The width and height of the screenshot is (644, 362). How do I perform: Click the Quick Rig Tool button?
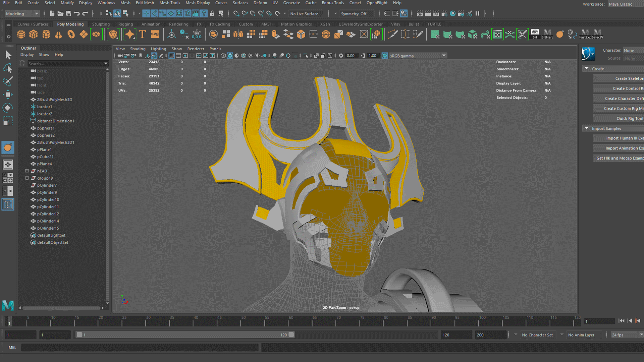(x=619, y=118)
